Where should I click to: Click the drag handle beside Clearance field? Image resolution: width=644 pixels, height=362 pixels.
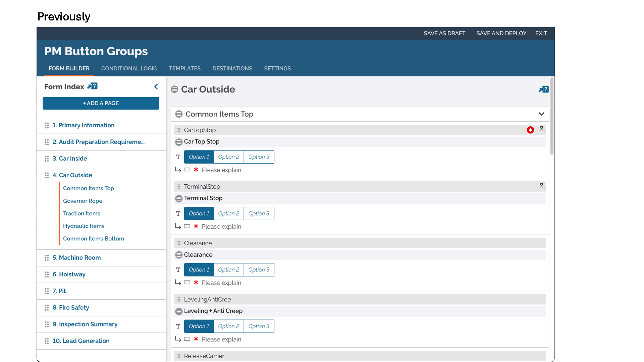(x=179, y=243)
